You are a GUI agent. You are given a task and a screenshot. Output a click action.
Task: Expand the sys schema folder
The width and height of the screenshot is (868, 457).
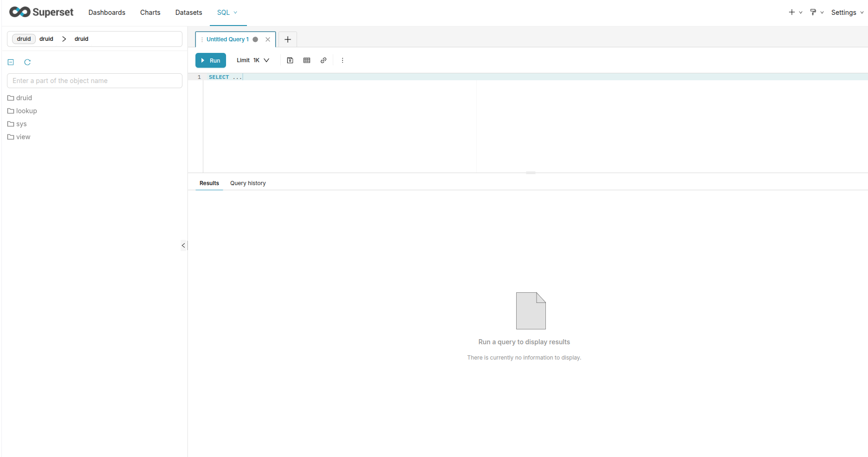[21, 124]
